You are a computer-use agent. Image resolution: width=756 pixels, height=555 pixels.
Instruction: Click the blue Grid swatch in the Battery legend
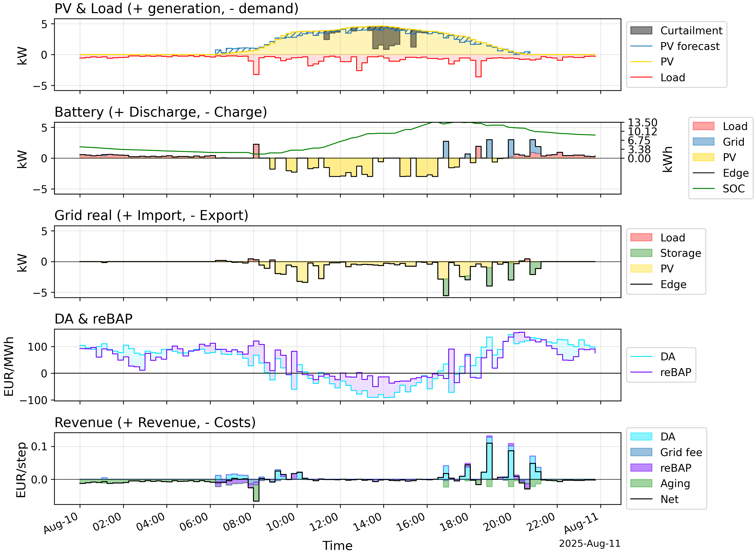(703, 142)
